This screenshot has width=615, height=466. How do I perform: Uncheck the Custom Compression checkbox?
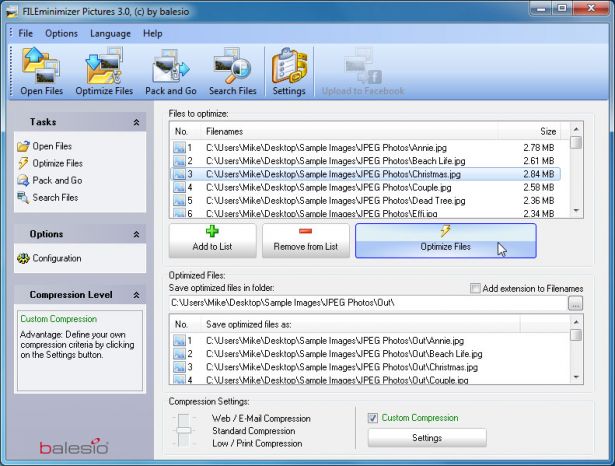click(373, 418)
